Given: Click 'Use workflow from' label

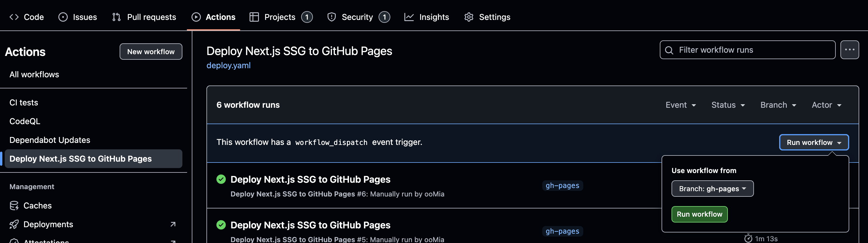Looking at the screenshot, I should point(703,171).
